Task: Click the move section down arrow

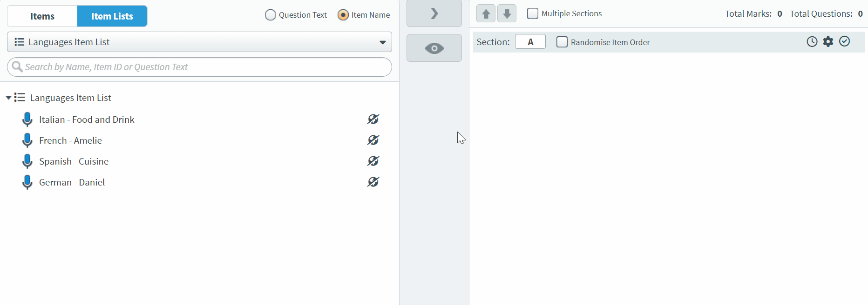Action: click(x=507, y=13)
